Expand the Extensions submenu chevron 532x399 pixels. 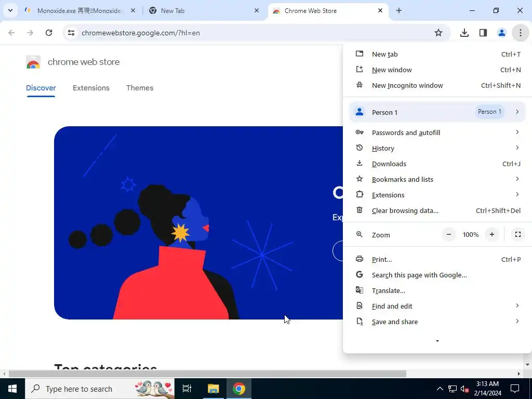[517, 194]
